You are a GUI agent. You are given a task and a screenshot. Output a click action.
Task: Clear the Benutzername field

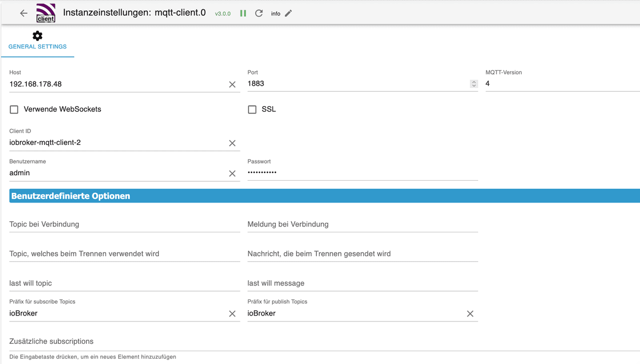[x=233, y=173]
